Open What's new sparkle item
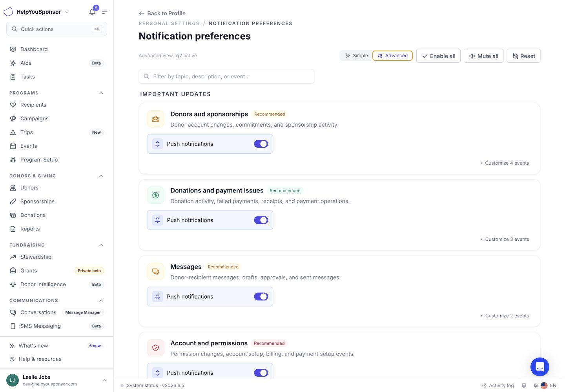This screenshot has width=565, height=392. [56, 346]
